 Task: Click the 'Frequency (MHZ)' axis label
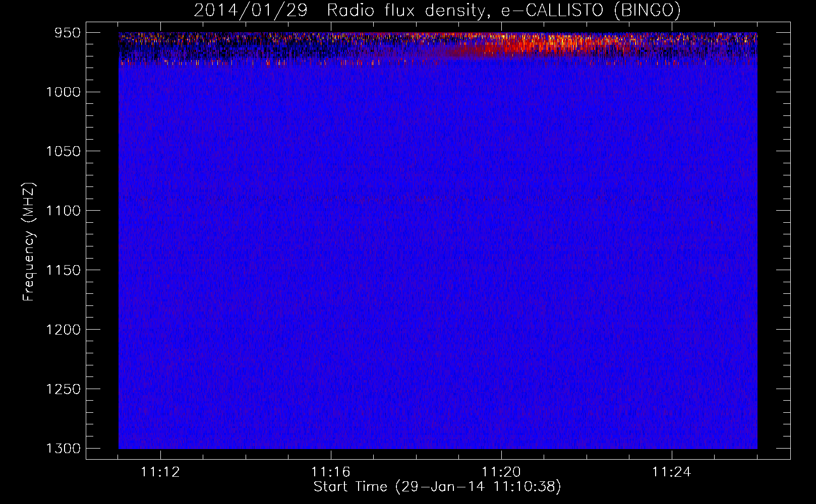[x=29, y=242]
